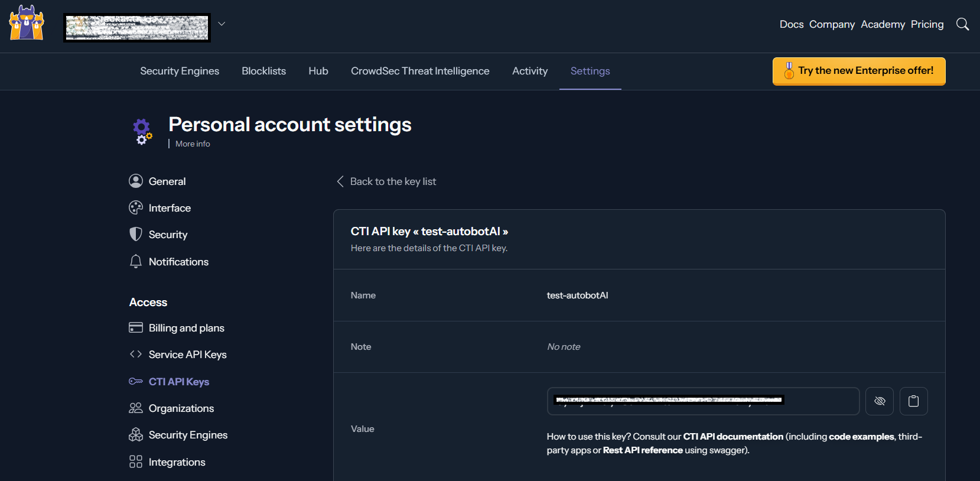Open Integrations in sidebar
The image size is (980, 481).
[x=177, y=462]
